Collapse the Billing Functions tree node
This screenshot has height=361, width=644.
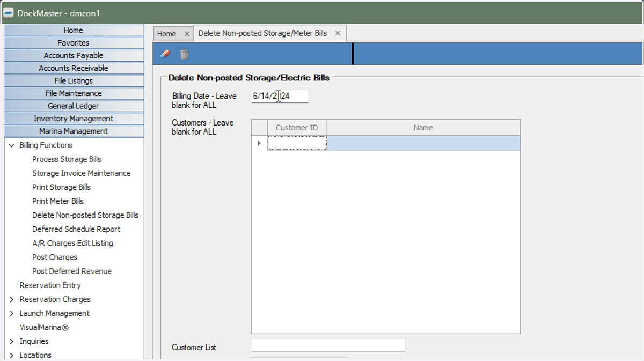pos(11,145)
